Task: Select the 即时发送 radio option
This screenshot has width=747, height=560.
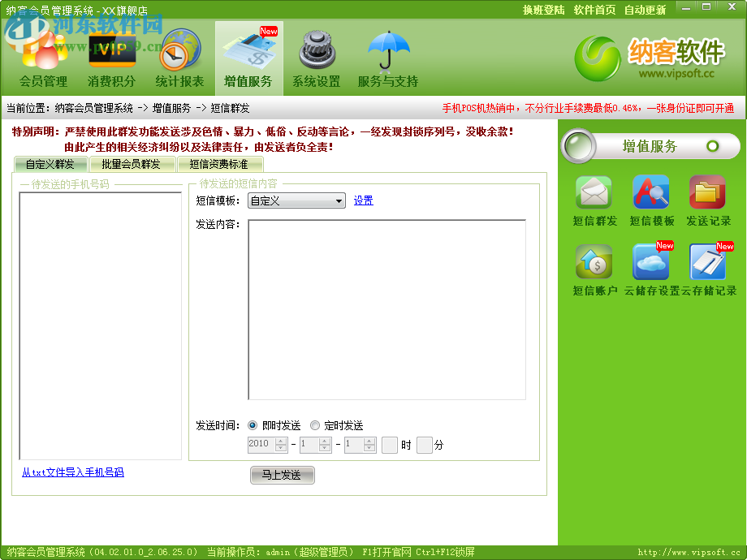Action: (253, 425)
